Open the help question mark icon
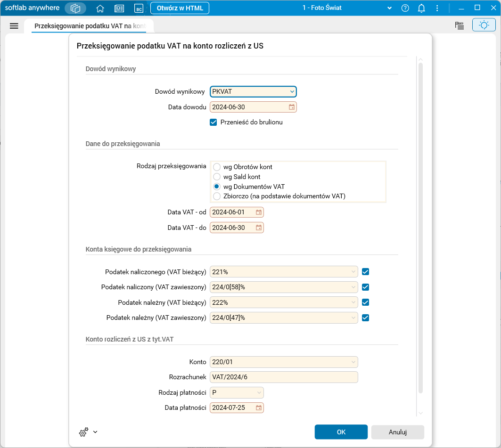The image size is (501, 448). pos(405,8)
